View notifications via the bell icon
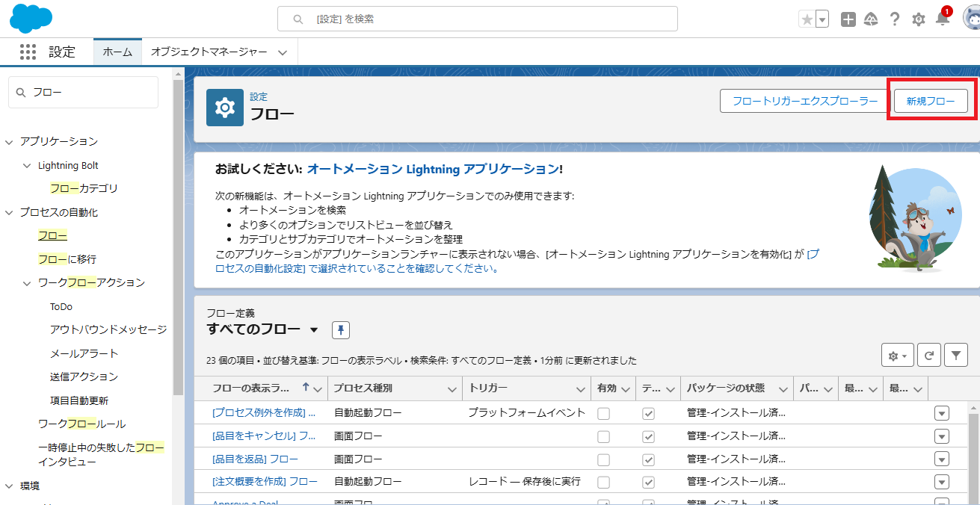The image size is (980, 505). 942,19
